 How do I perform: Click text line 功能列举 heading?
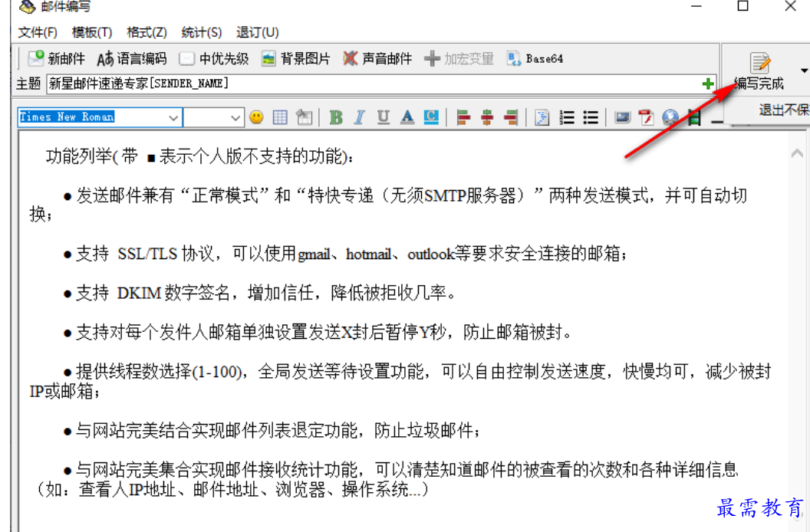(199, 156)
